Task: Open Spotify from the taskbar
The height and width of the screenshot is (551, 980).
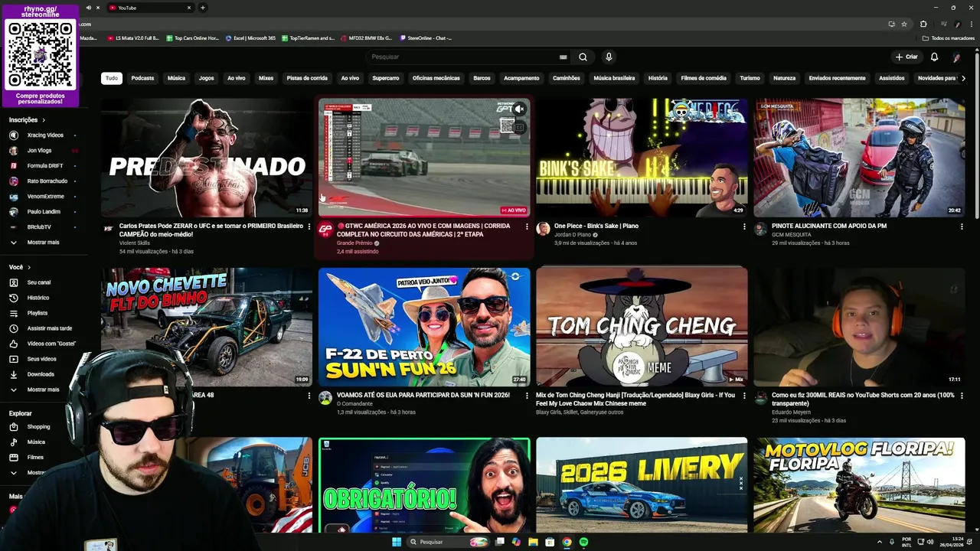Action: click(x=583, y=542)
